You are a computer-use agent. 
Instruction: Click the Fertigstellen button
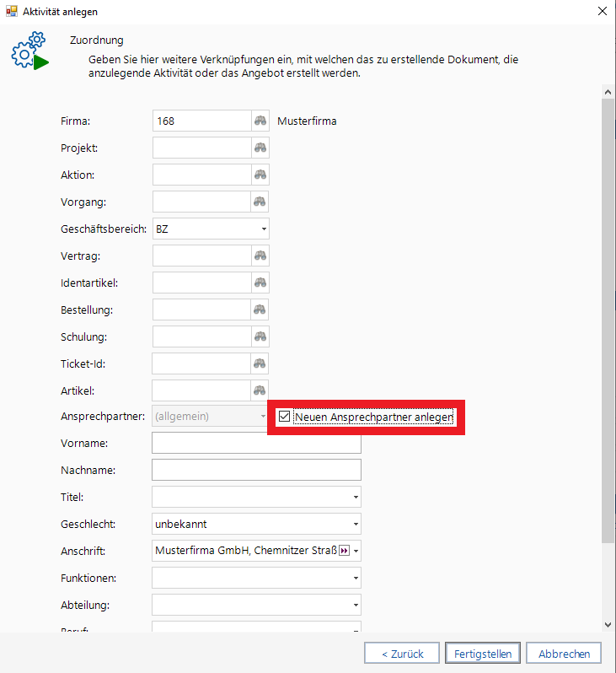[483, 654]
